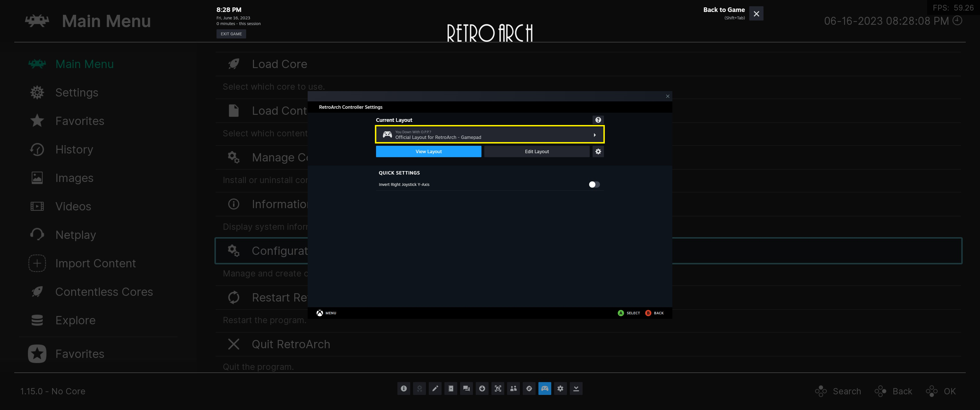Close overlay with Back to Game X
980x410 pixels.
point(756,14)
